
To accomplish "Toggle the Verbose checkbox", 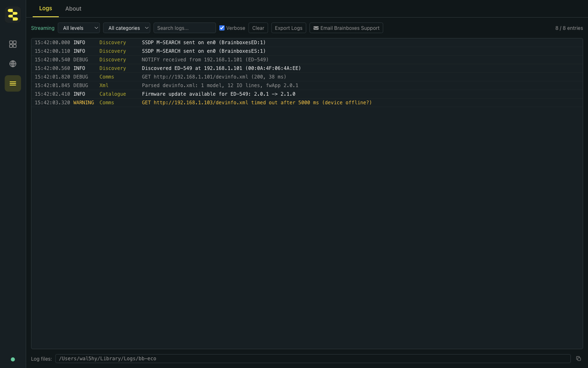I will [x=222, y=28].
